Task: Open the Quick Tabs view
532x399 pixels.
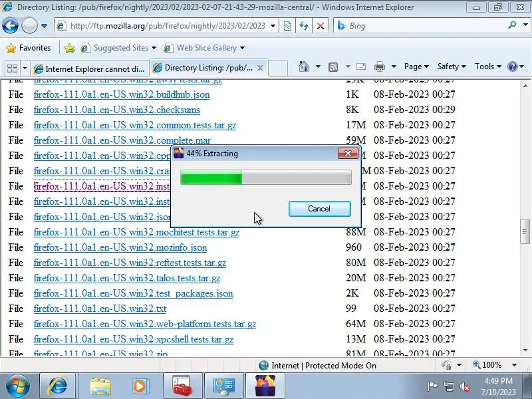Action: point(12,68)
